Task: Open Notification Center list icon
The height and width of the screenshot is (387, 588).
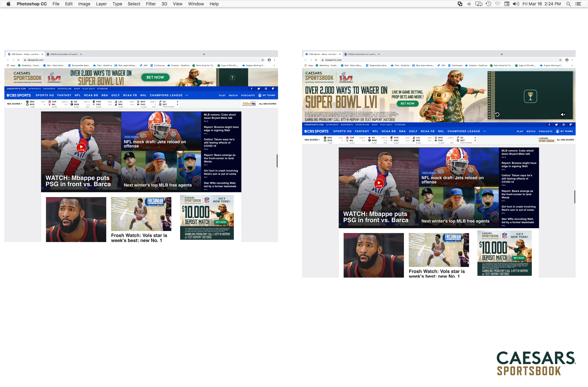Action: click(x=578, y=4)
